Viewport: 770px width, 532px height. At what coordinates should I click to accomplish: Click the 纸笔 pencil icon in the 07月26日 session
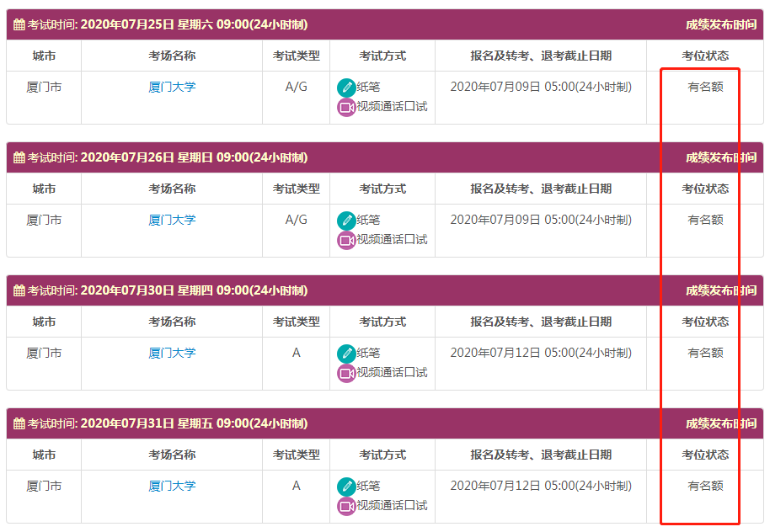click(346, 221)
